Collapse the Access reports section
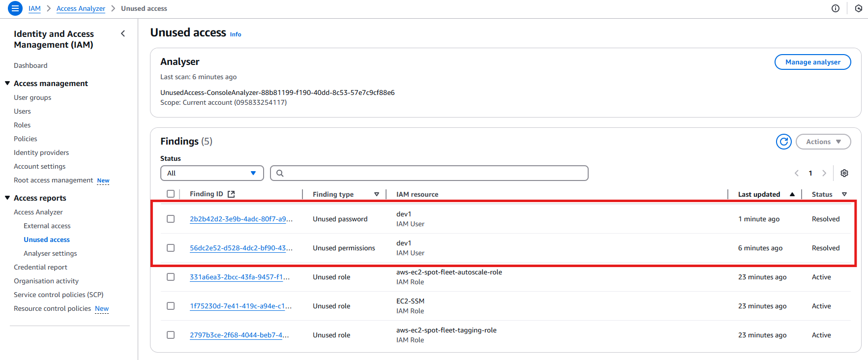This screenshot has height=360, width=868. (x=7, y=198)
